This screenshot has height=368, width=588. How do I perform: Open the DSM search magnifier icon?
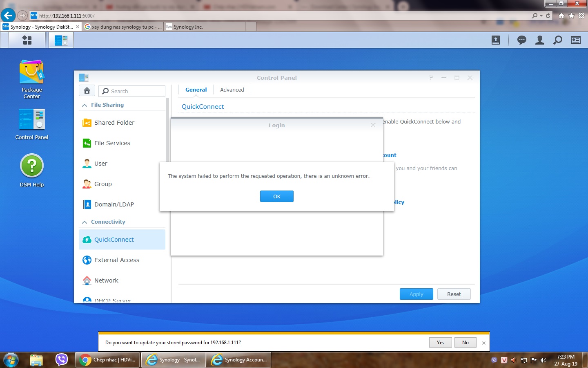[x=558, y=40]
